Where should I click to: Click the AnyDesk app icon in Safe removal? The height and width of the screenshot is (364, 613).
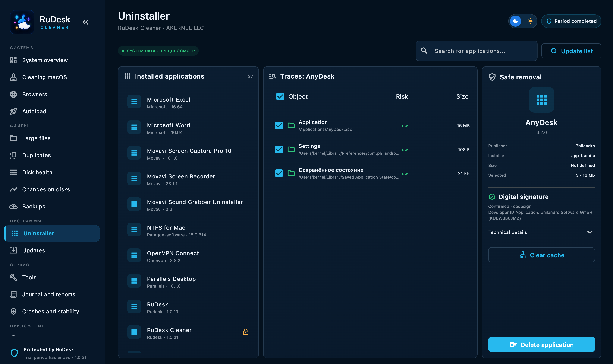[x=542, y=100]
